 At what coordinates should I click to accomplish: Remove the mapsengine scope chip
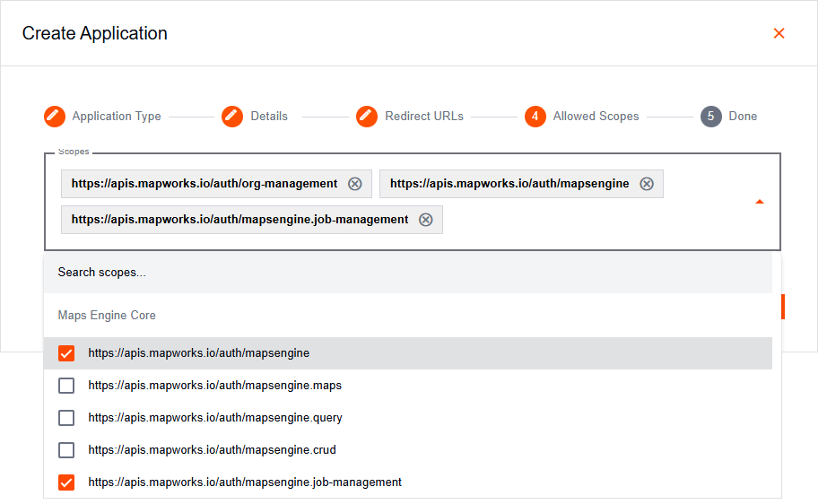coord(647,184)
